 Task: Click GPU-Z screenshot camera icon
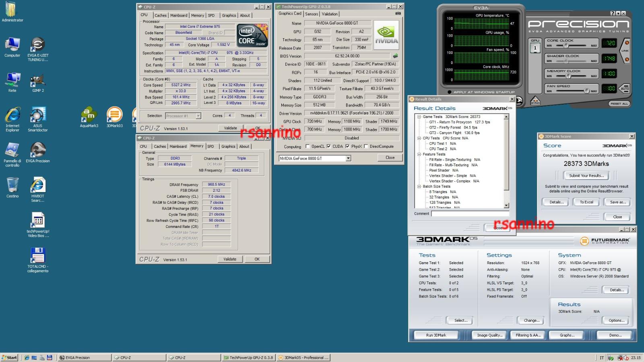click(398, 13)
